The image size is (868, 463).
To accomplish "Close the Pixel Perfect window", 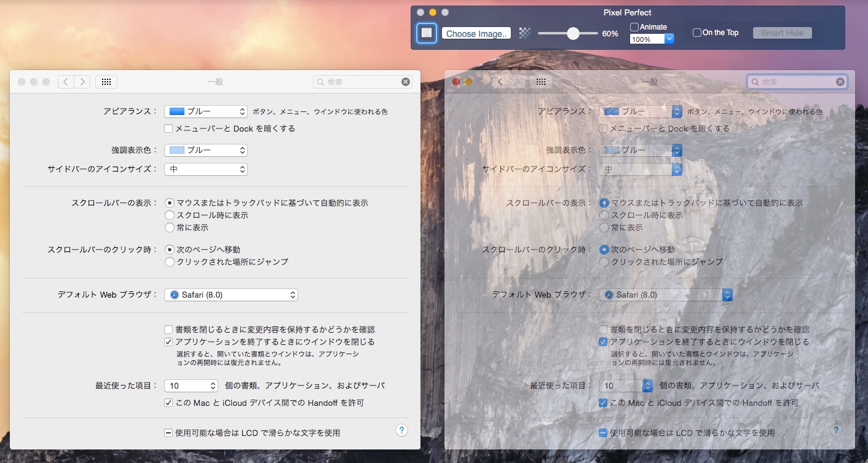I will [420, 12].
